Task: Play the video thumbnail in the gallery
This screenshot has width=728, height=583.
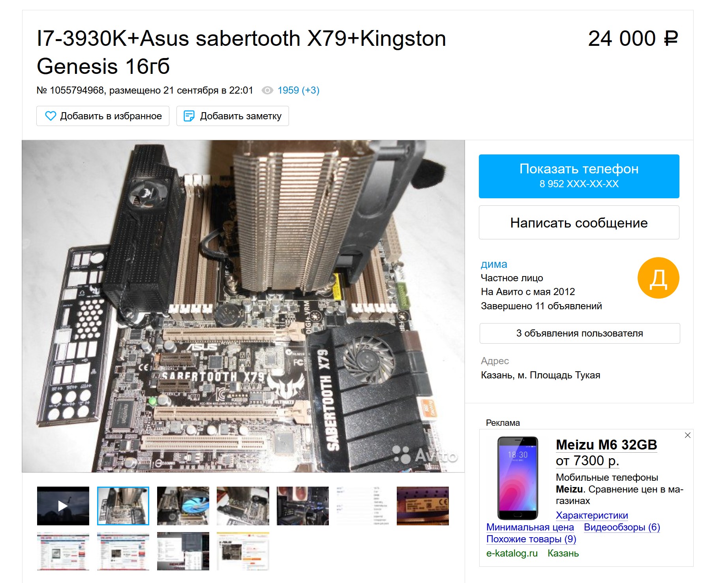Action: pyautogui.click(x=63, y=506)
